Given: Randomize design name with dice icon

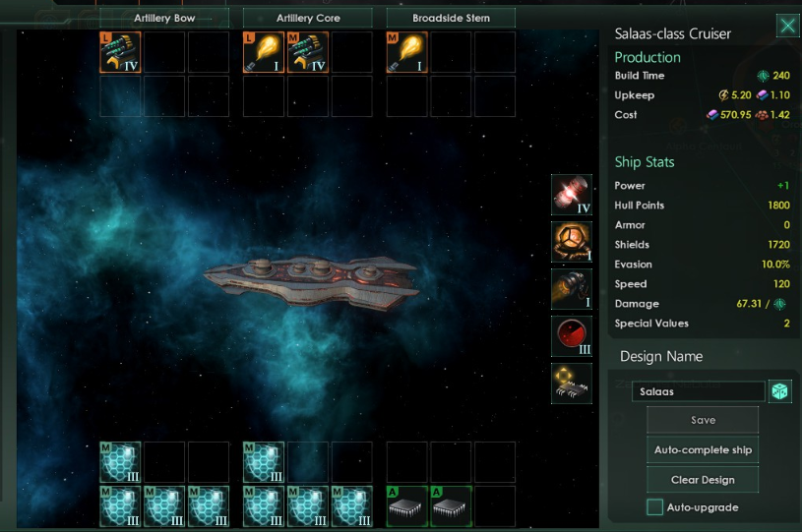Looking at the screenshot, I should coord(780,391).
